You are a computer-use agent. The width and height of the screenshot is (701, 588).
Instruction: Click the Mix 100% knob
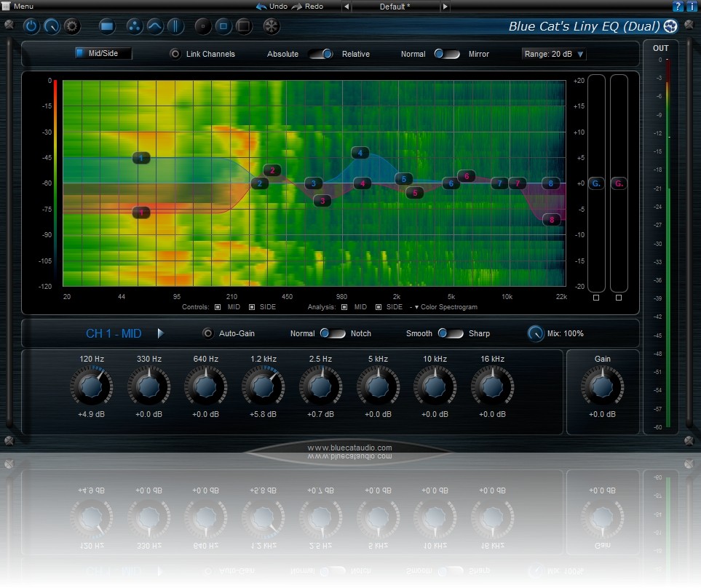click(x=535, y=334)
